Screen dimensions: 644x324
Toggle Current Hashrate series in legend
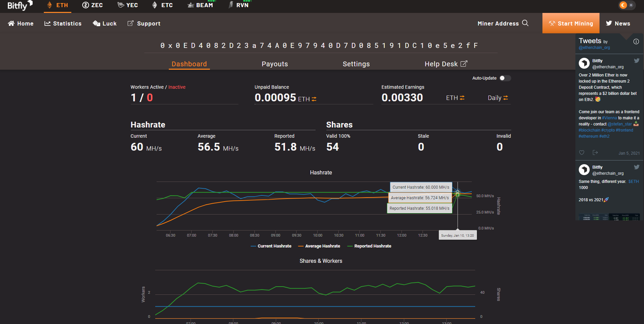(x=271, y=246)
